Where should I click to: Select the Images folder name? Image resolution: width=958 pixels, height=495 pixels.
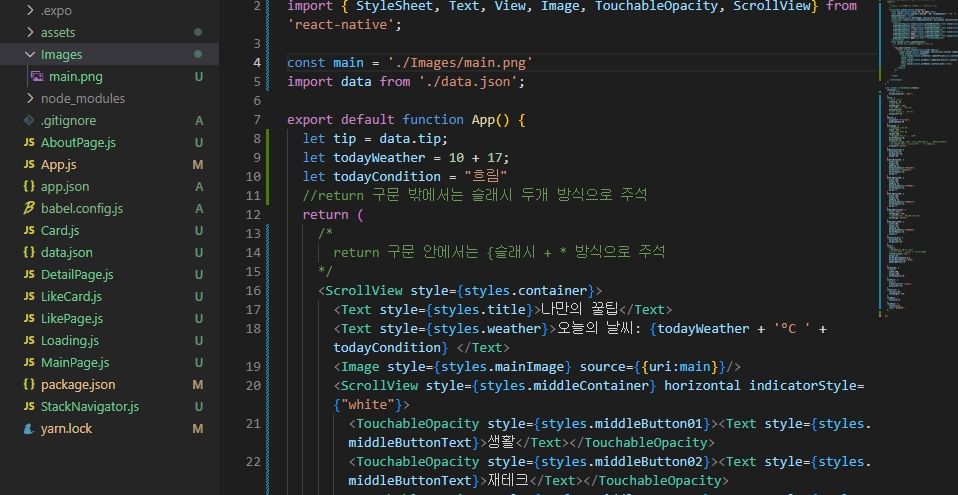coord(62,54)
